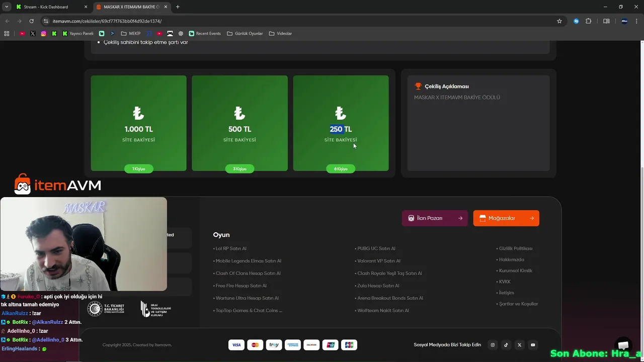Viewport: 644px width, 362px height.
Task: Expand the Videolar bookmarks folder
Action: pos(280,34)
